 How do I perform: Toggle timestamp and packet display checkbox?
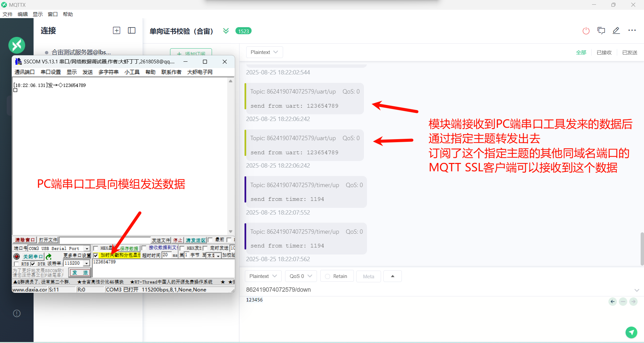coord(96,255)
